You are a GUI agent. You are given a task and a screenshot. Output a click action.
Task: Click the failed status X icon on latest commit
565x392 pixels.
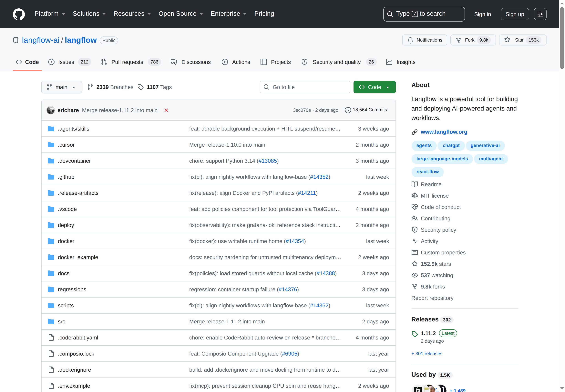click(x=166, y=110)
